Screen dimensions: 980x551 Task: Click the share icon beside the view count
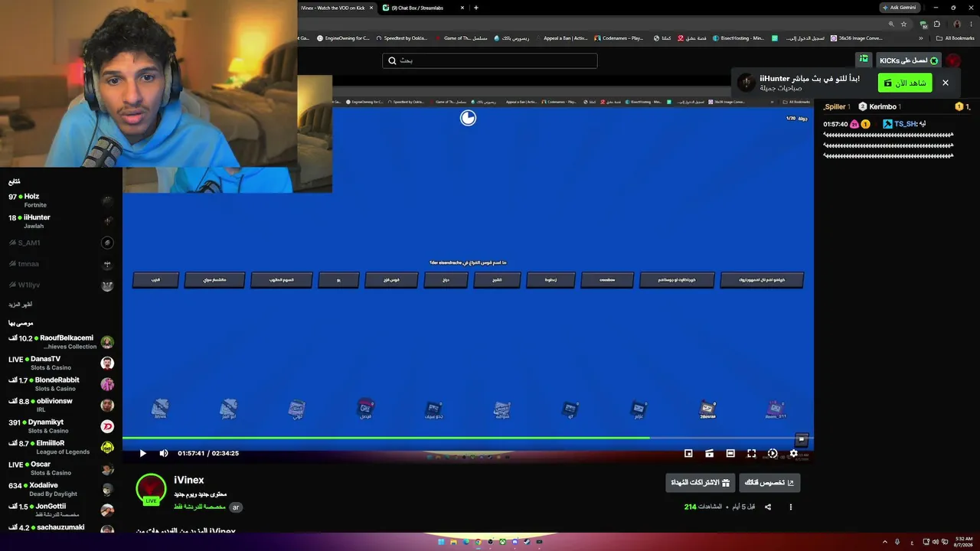coord(768,507)
